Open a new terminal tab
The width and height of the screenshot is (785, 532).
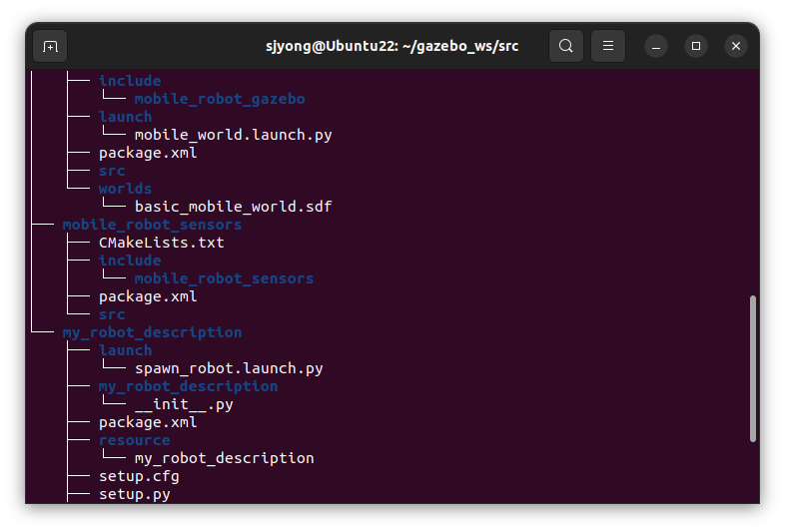click(50, 46)
